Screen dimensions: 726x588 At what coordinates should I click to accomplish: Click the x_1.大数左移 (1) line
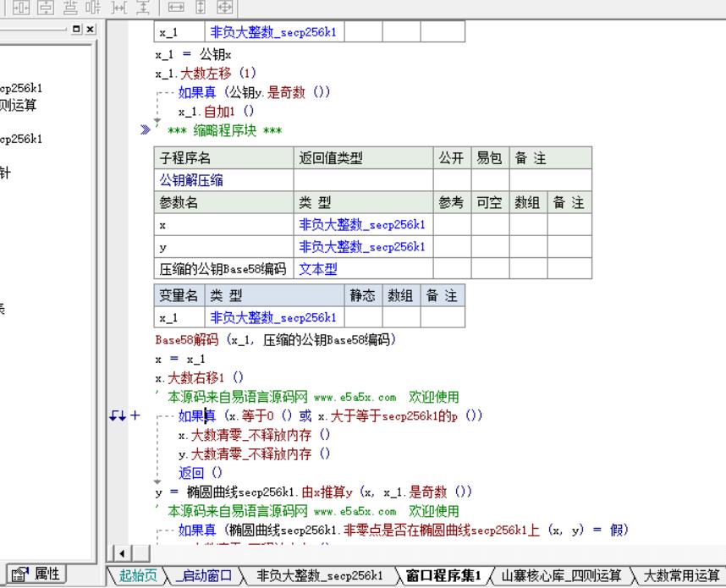[206, 73]
